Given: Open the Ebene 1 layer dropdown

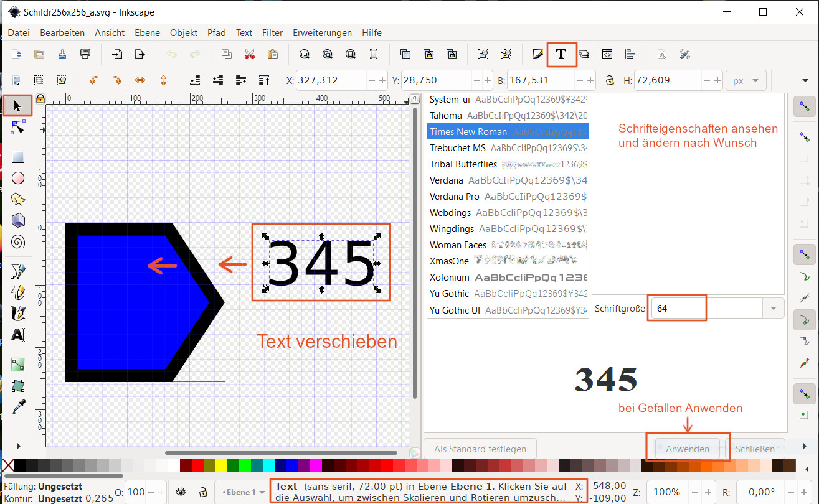Looking at the screenshot, I should click(x=240, y=492).
